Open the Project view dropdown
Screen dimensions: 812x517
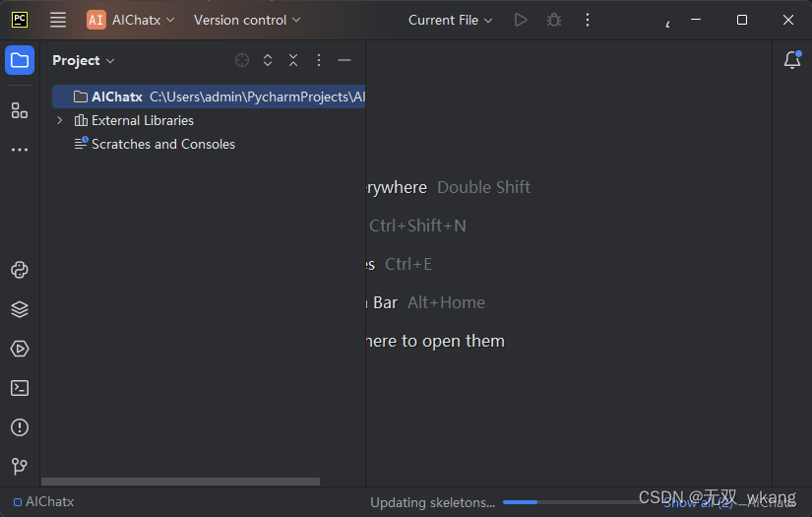[84, 61]
